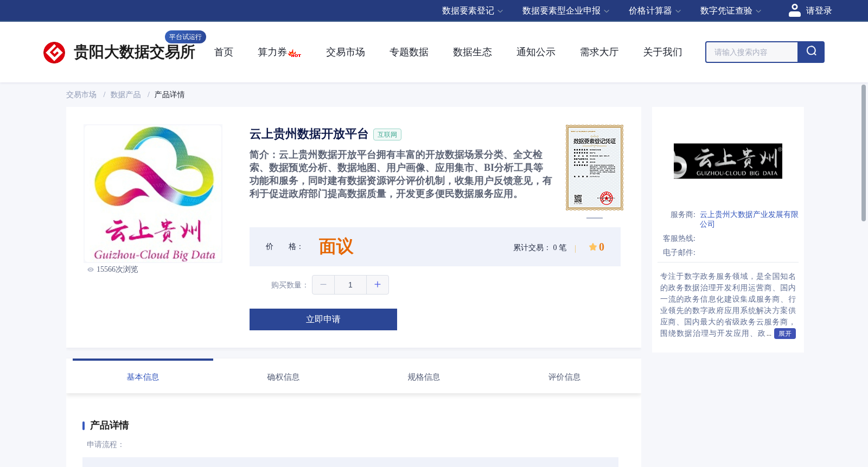Open 通知公示 navigation item
Image resolution: width=868 pixels, height=467 pixels.
536,52
